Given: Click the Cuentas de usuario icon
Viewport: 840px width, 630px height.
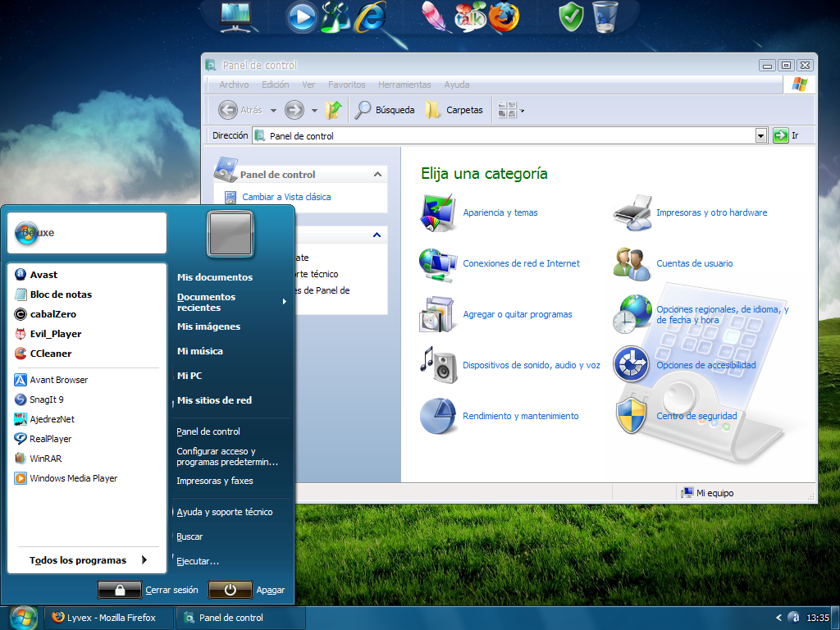Looking at the screenshot, I should coord(632,264).
